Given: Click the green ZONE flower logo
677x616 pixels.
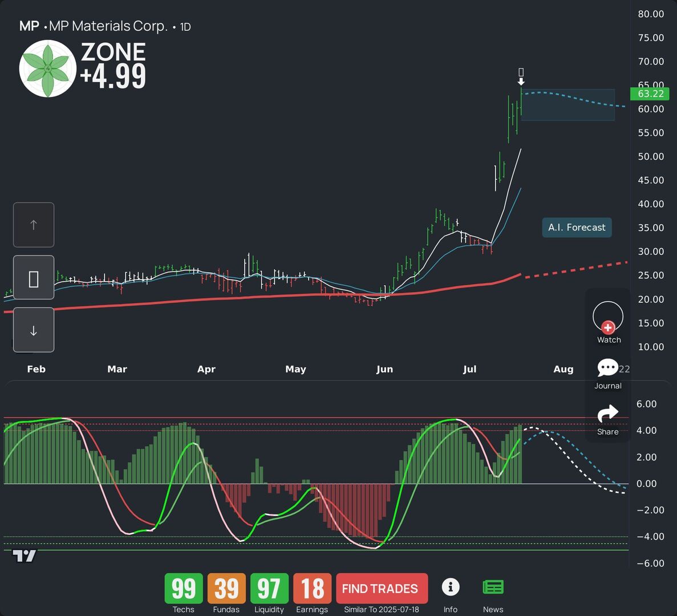Looking at the screenshot, I should pos(48,68).
